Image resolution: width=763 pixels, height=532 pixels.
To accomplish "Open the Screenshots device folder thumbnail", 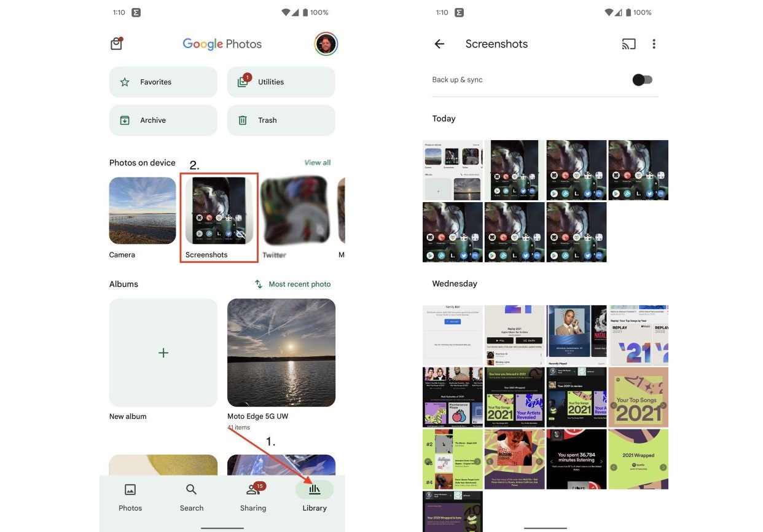I will [x=219, y=211].
